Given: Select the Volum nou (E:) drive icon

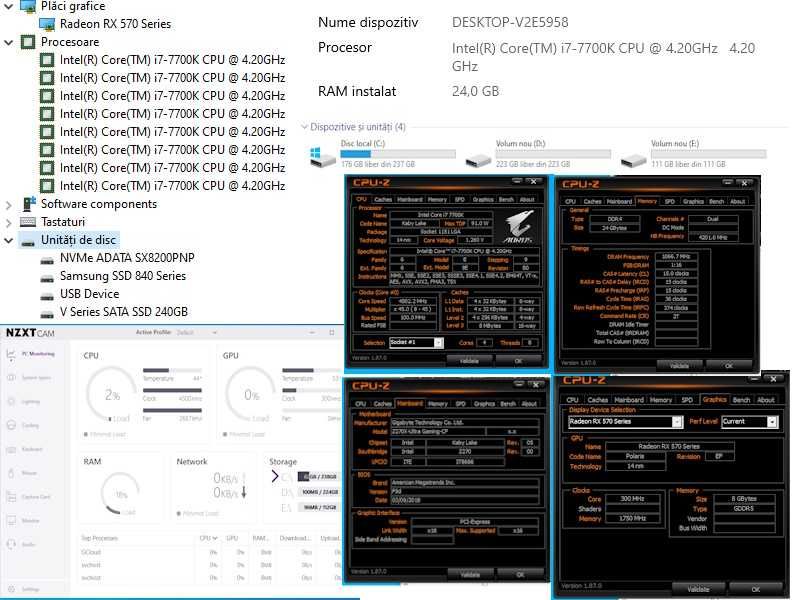Looking at the screenshot, I should tap(633, 160).
